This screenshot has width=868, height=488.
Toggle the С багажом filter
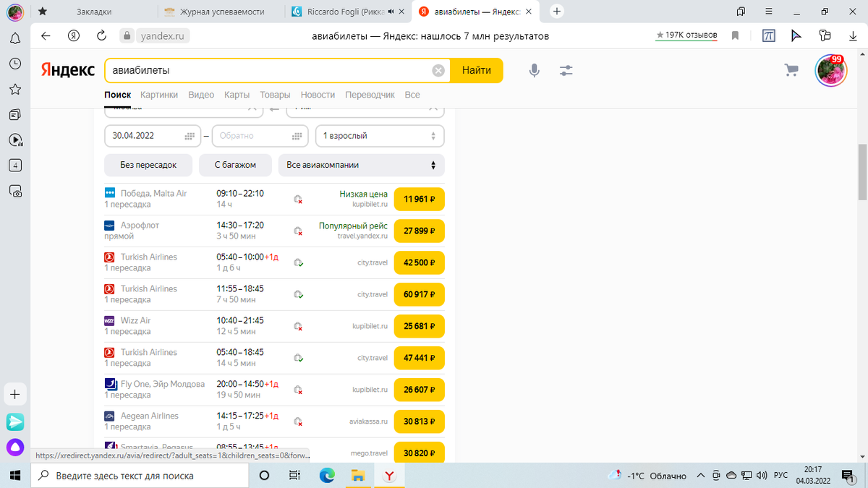point(235,165)
